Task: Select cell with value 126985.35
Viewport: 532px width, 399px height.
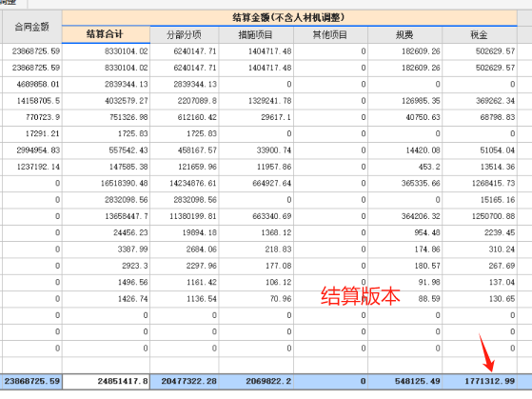Action: [404, 101]
